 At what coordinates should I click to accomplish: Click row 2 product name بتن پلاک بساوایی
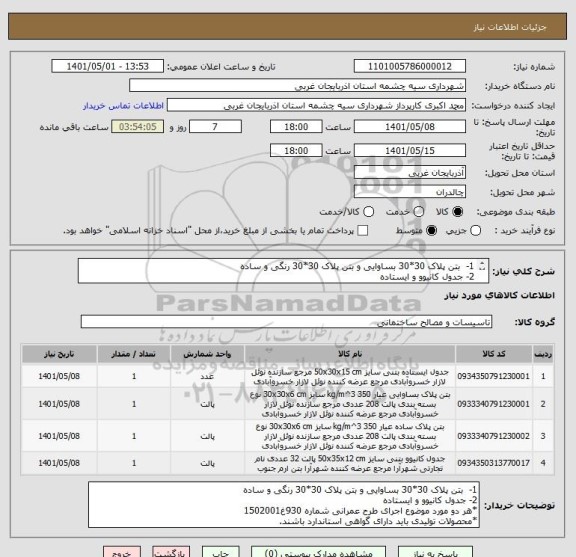[350, 404]
